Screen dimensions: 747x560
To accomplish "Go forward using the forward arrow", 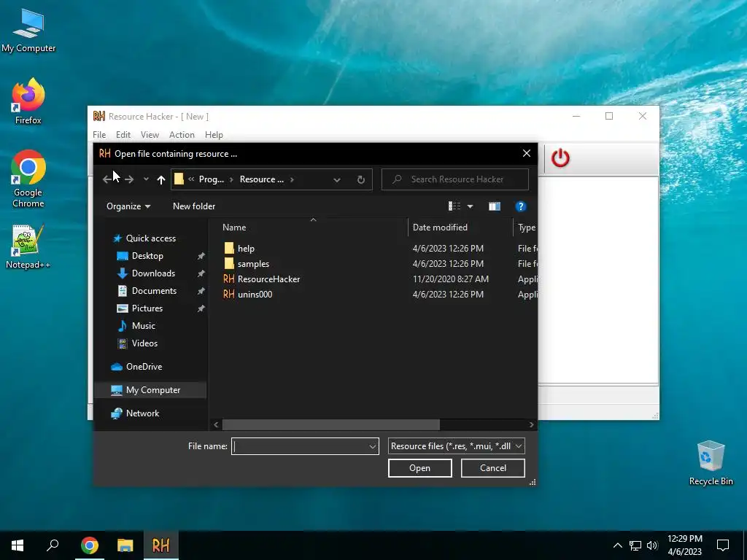I will 129,179.
